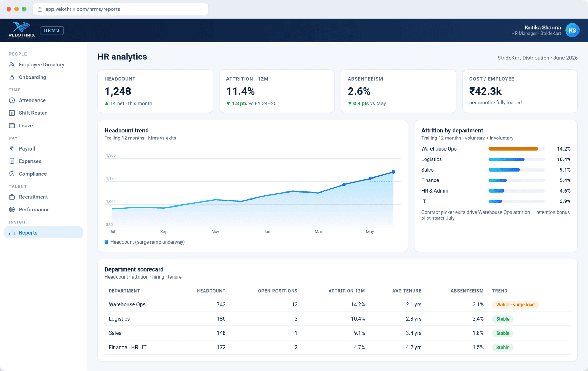This screenshot has height=371, width=588.
Task: Click the active Reports item
Action: coord(43,233)
